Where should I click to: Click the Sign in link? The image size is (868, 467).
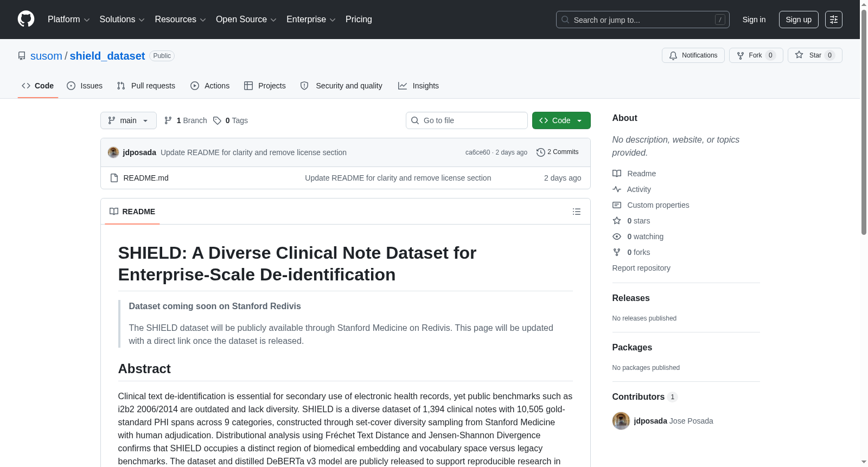(x=754, y=20)
